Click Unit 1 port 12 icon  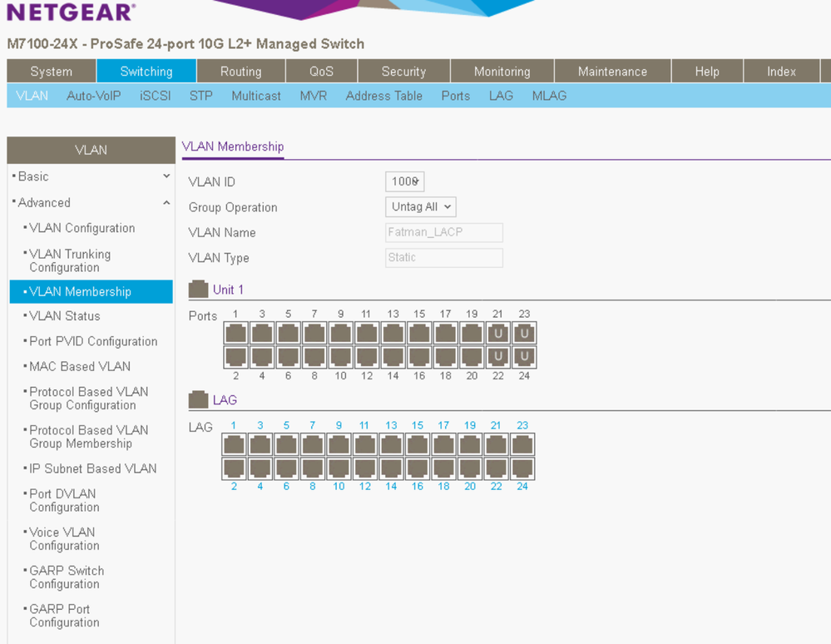(x=367, y=357)
